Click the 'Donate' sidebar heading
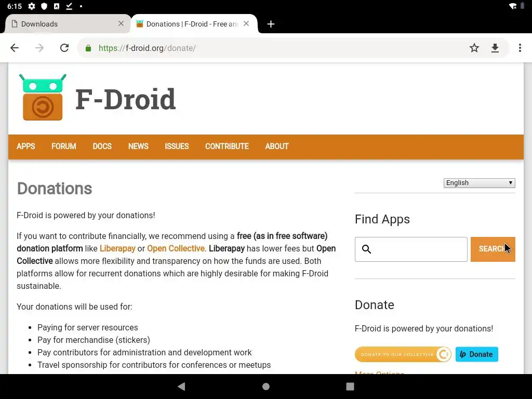The image size is (532, 399). [x=374, y=304]
